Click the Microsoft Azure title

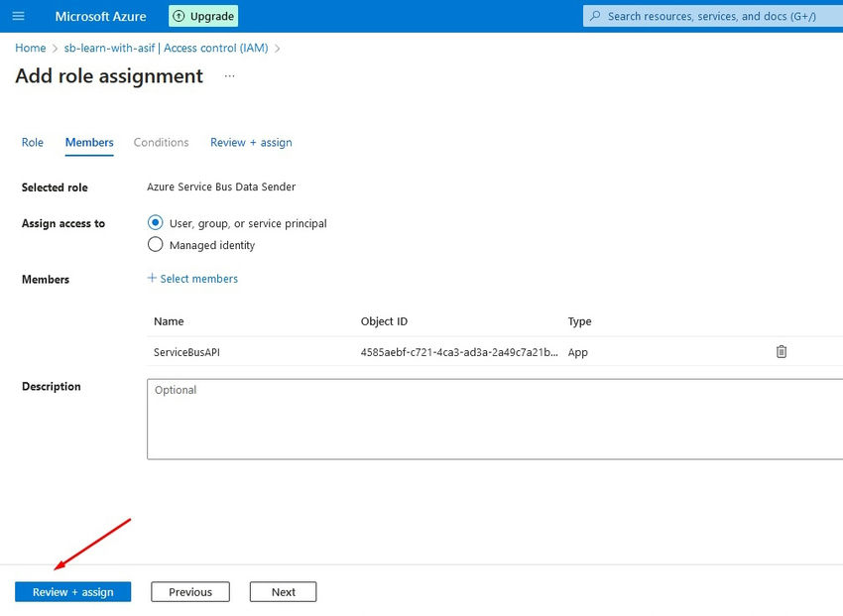coord(100,16)
